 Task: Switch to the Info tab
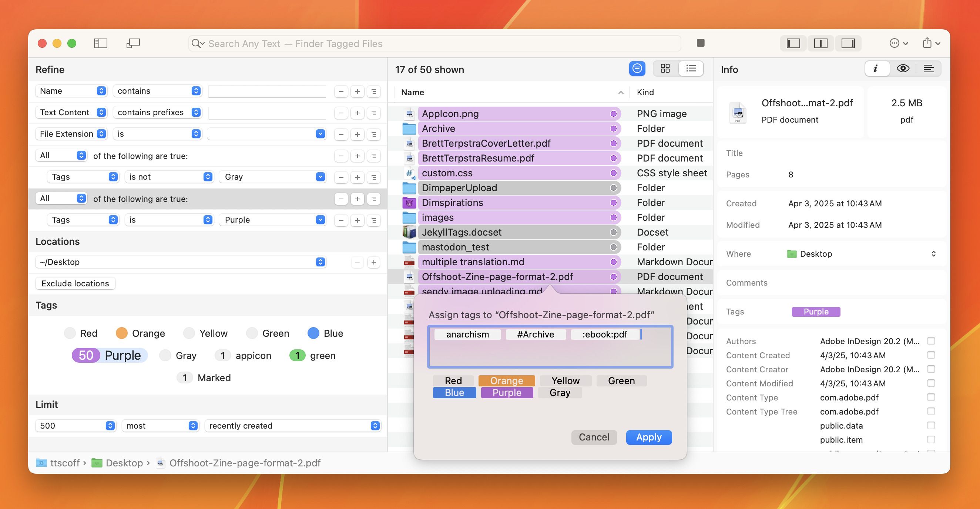[876, 69]
